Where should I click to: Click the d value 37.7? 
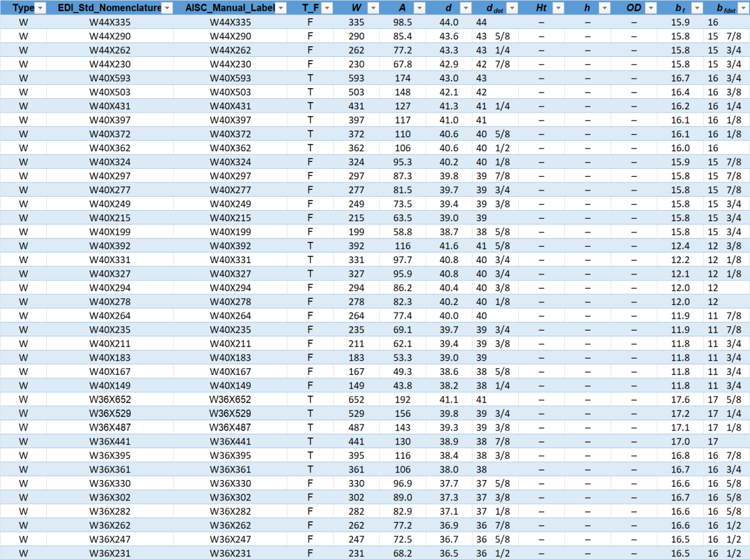click(x=449, y=484)
